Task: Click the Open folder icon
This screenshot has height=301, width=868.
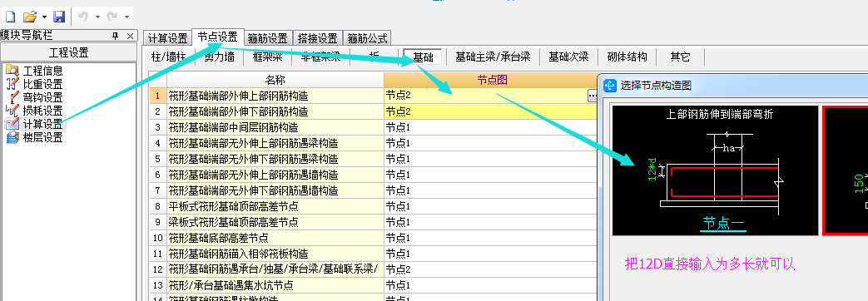Action: tap(30, 17)
